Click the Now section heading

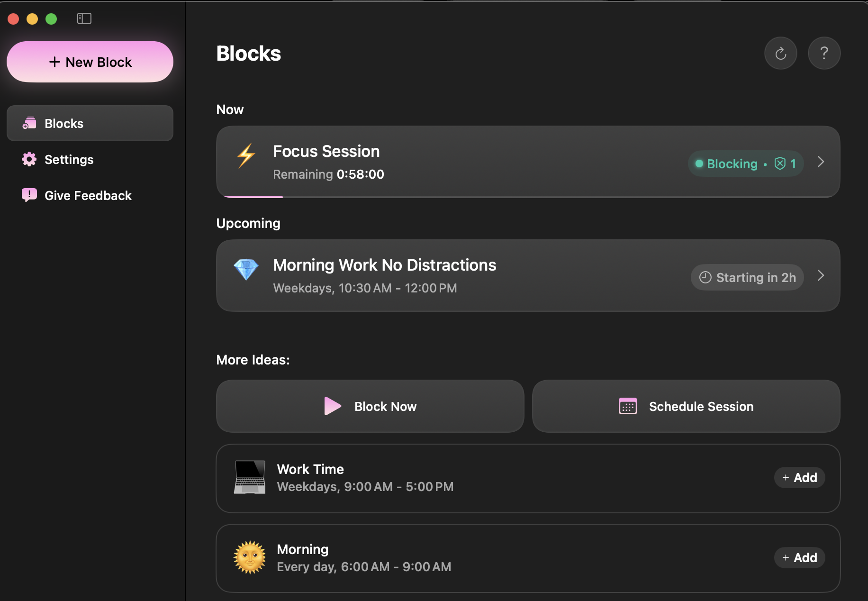point(230,109)
